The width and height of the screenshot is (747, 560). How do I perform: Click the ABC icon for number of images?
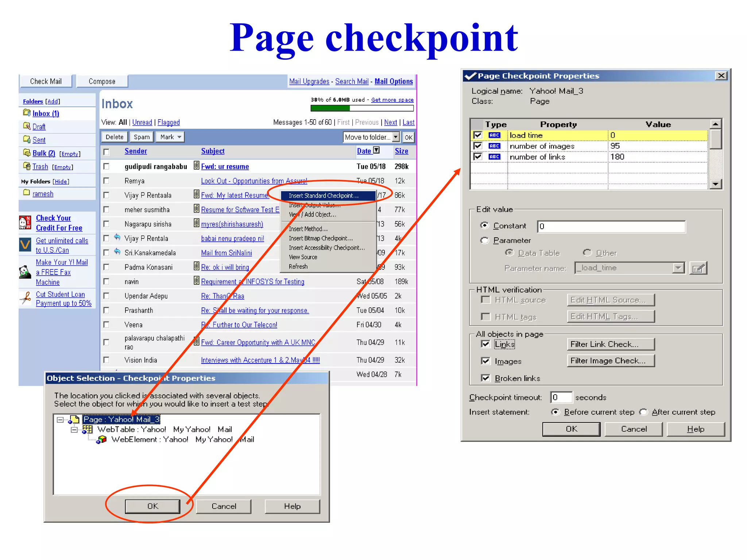coord(494,146)
